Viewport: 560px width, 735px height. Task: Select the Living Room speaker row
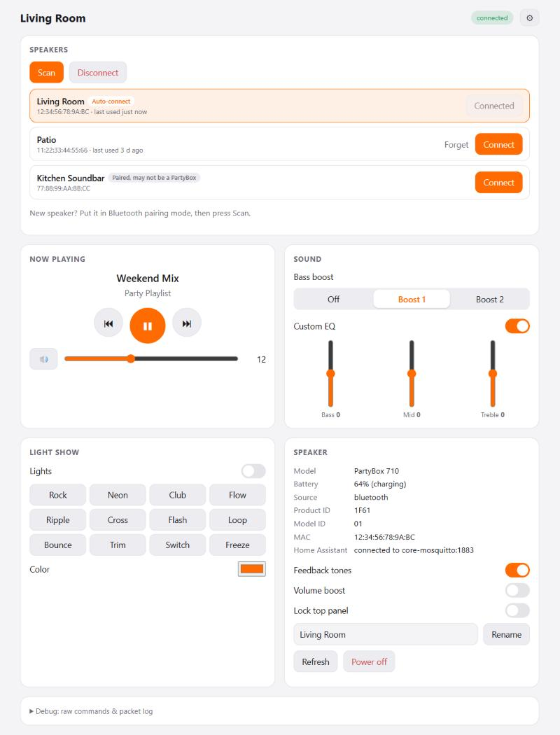coord(280,106)
